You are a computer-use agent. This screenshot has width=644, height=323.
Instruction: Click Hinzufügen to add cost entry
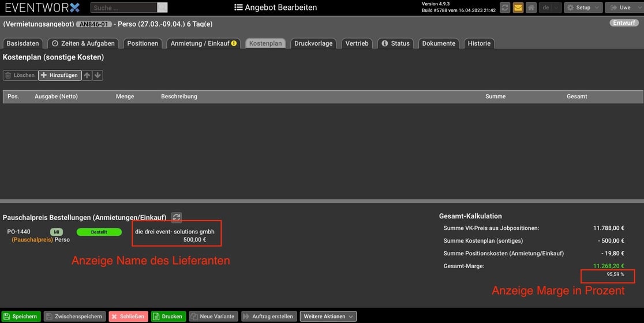coord(59,75)
